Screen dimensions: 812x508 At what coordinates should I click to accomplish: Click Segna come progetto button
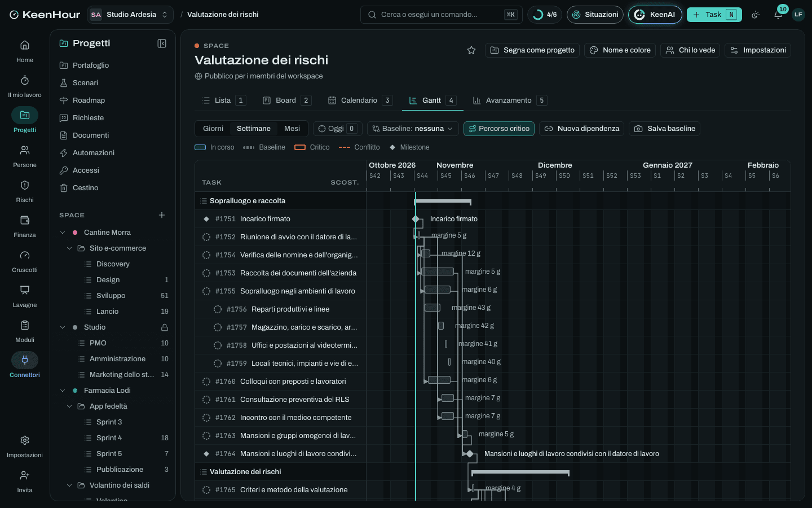point(533,50)
